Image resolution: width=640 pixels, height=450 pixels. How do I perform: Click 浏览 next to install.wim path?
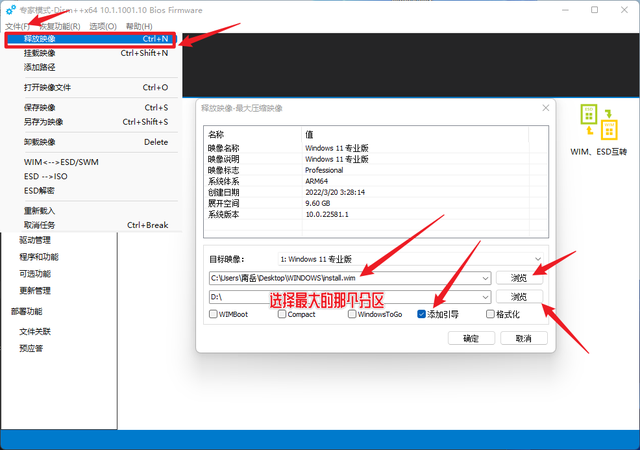[x=519, y=278]
